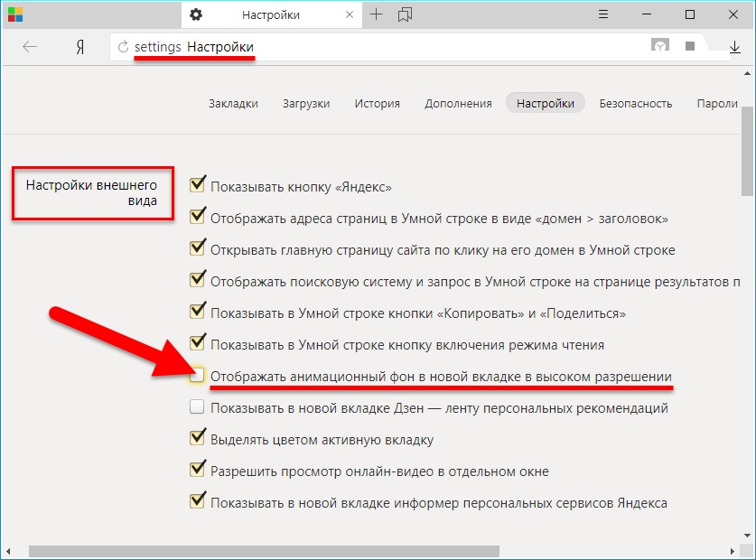Click the back navigation arrow
756x560 pixels.
[x=30, y=47]
